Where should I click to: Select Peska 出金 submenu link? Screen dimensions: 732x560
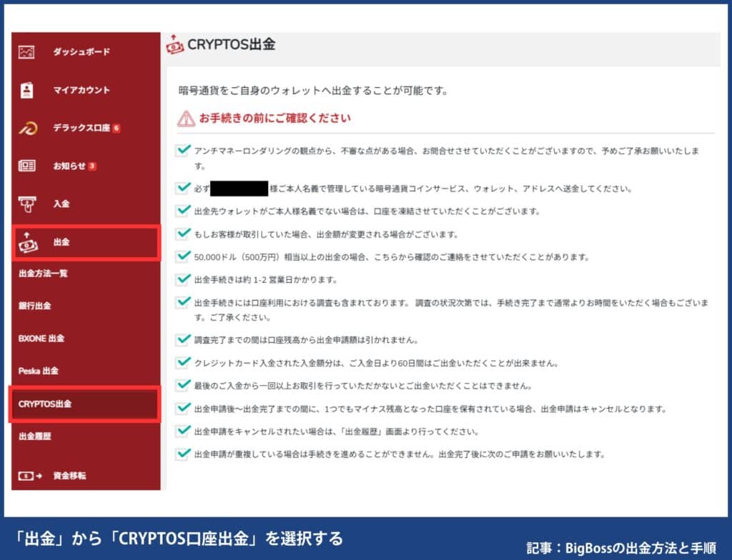pos(39,371)
